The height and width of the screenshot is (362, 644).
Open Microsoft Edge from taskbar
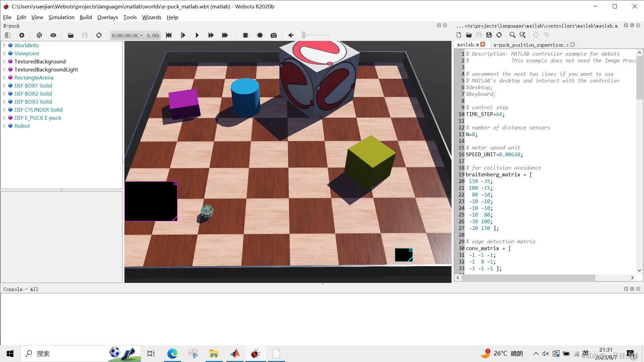click(x=172, y=354)
